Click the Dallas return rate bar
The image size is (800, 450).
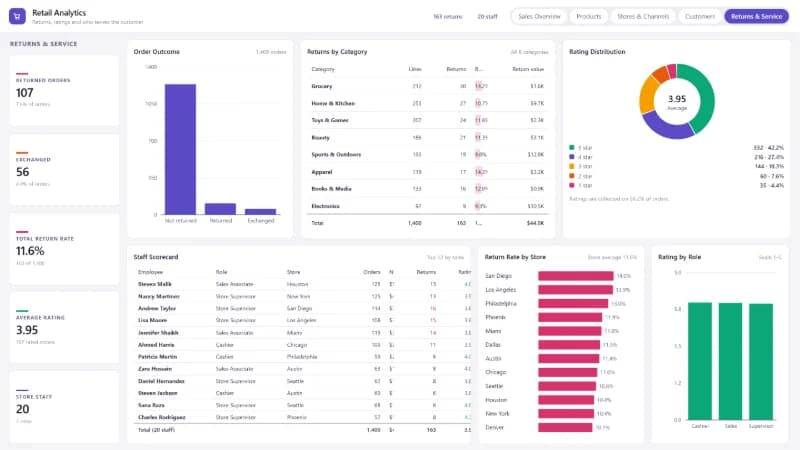click(569, 345)
